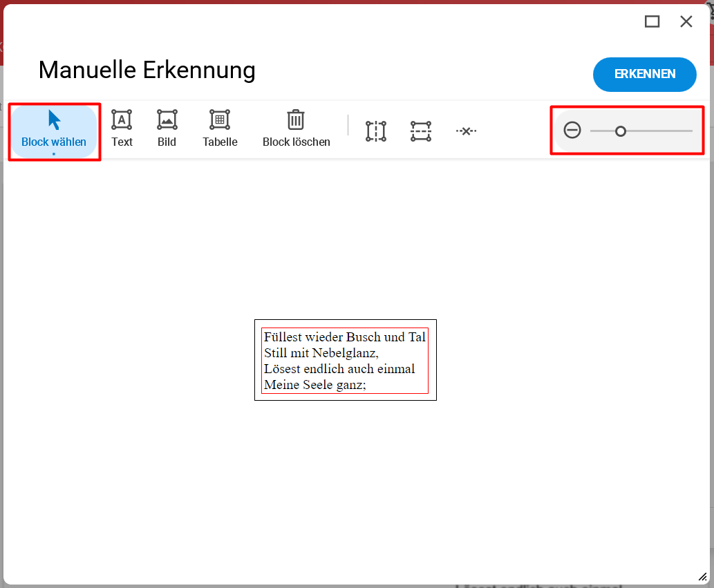Click the zoom slider handle
This screenshot has width=714, height=588.
tap(620, 131)
